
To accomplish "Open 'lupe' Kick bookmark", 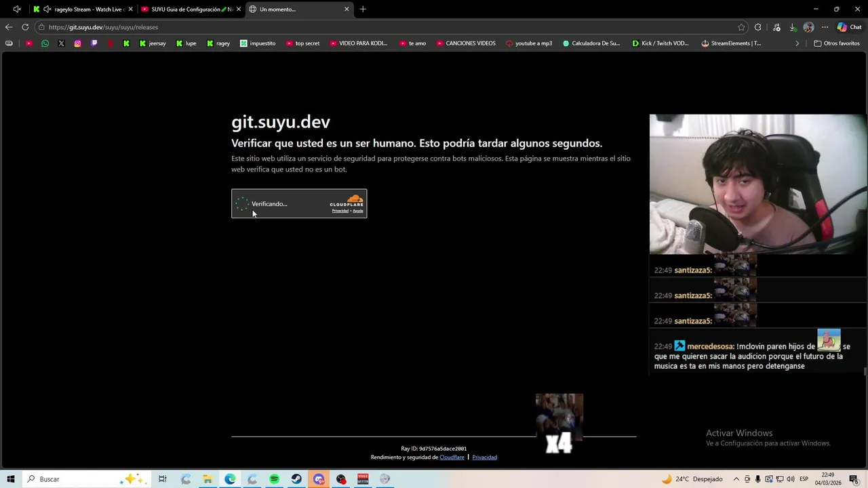I will pyautogui.click(x=186, y=43).
